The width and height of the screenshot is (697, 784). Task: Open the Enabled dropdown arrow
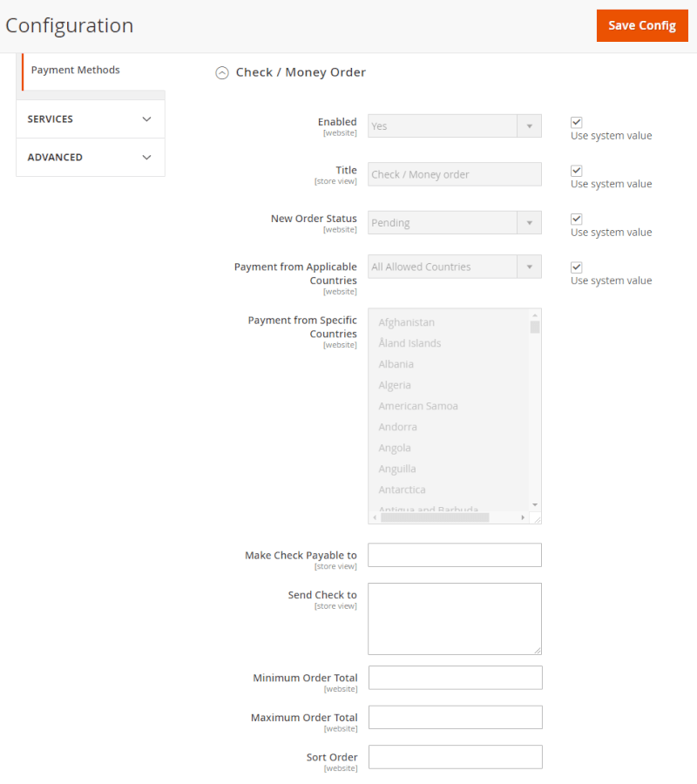pos(530,125)
